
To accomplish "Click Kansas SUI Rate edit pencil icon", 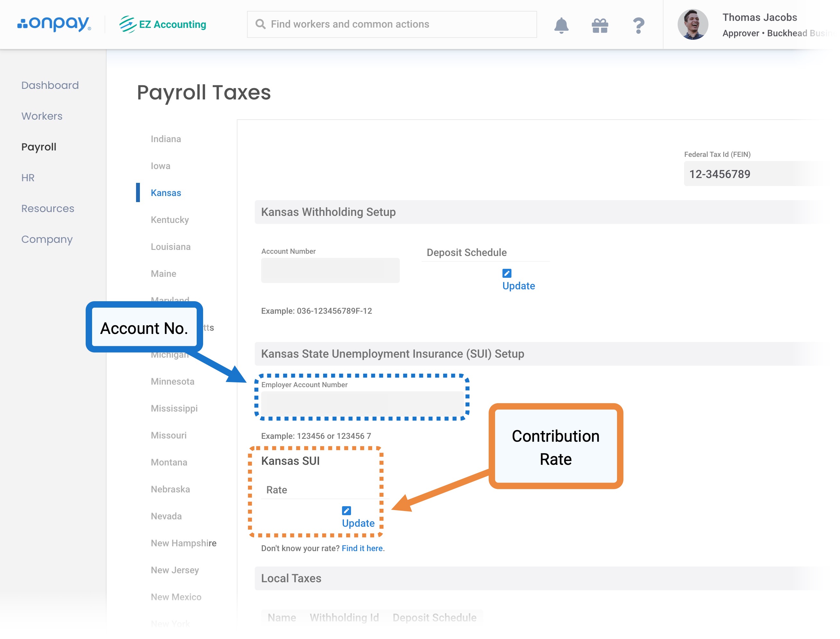I will [346, 510].
